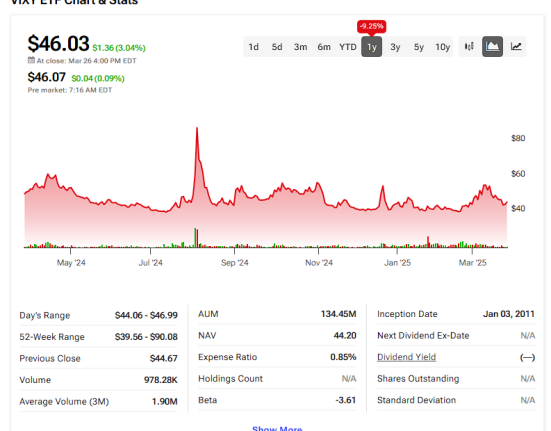Screen dimensions: 551x431
Task: Click the Expense Ratio value 0.85%
Action: 343,357
